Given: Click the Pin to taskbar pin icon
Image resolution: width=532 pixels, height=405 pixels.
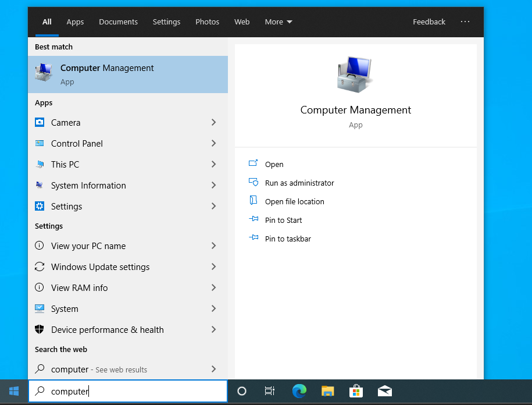Looking at the screenshot, I should [253, 237].
